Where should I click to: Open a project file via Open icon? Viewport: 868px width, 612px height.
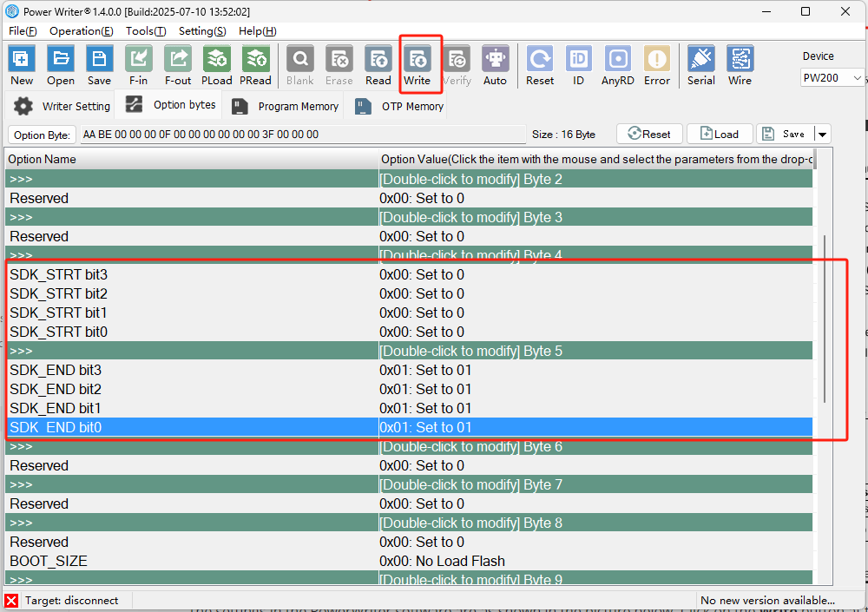(61, 65)
